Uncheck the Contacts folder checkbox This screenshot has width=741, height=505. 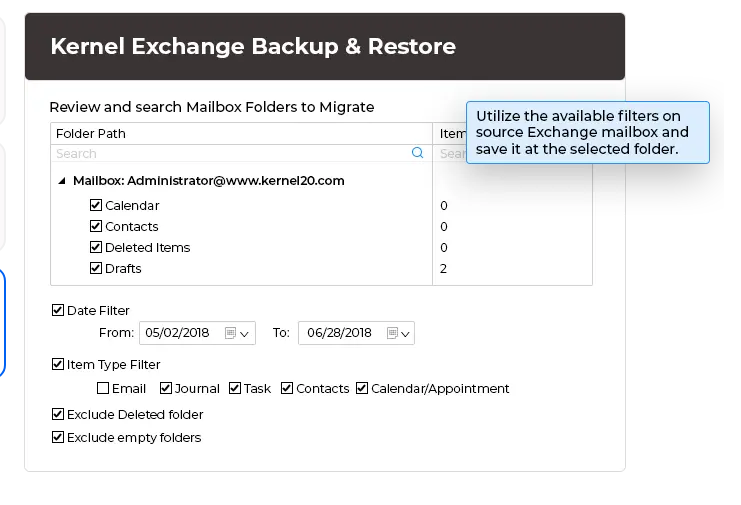click(x=96, y=226)
